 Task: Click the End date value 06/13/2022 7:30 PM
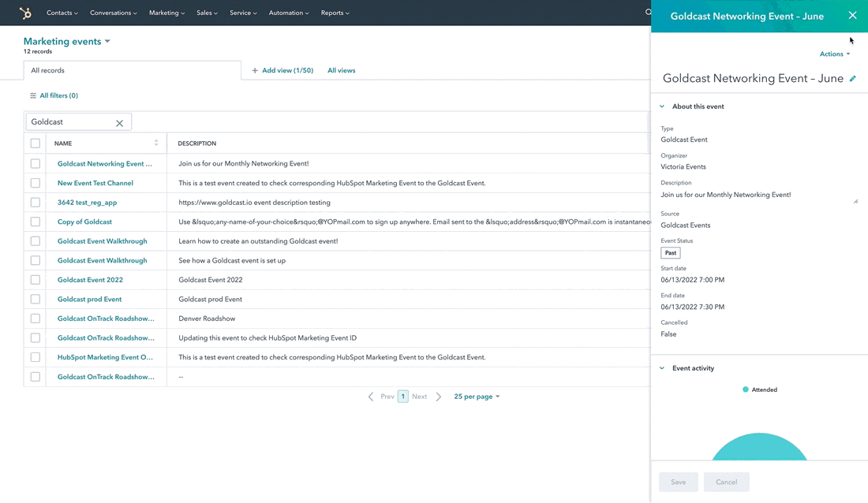click(x=693, y=307)
